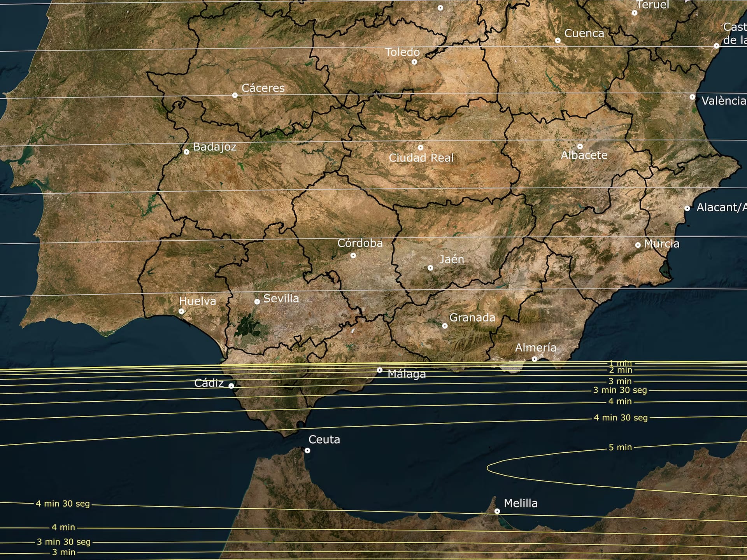Screen dimensions: 747x560
Task: Select the Badajoz marker dot
Action: [187, 152]
